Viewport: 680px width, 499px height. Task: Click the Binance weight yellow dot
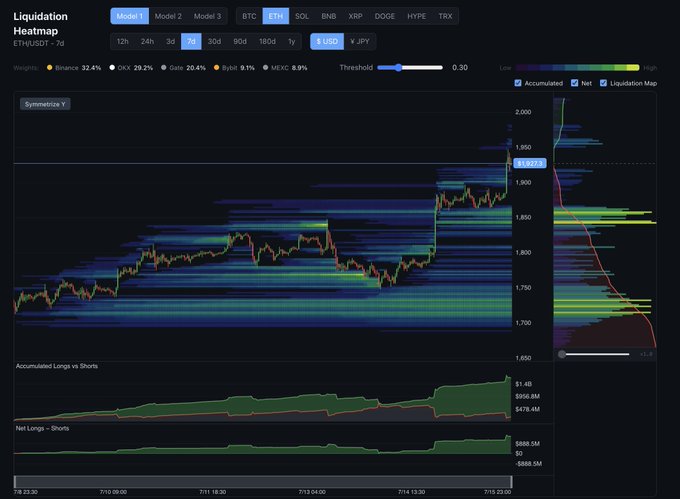49,67
